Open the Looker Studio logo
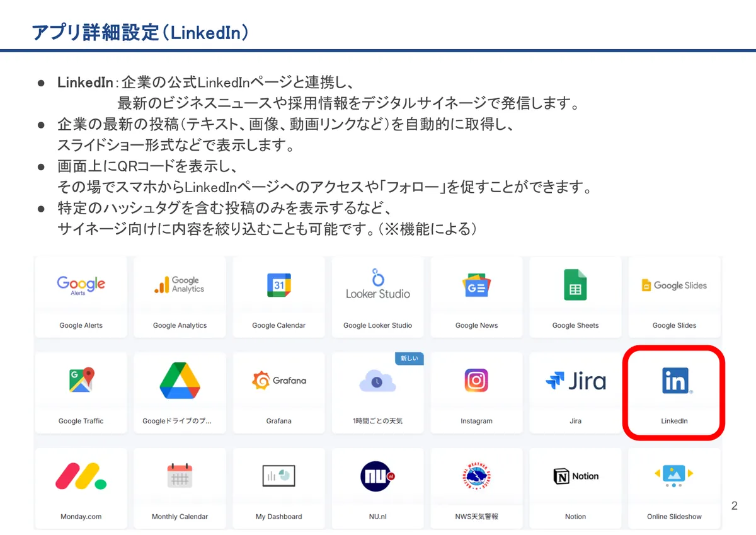This screenshot has height=535, width=756. 377,284
